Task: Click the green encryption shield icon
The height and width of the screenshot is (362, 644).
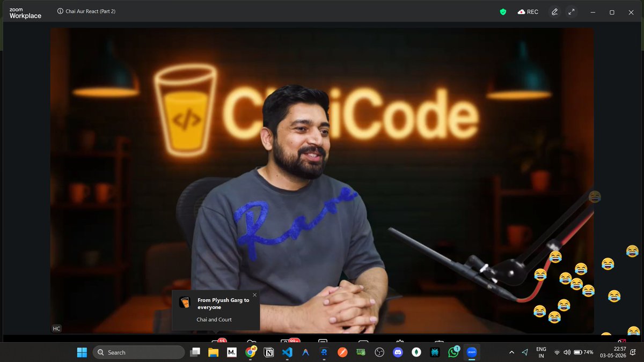Action: 503,12
